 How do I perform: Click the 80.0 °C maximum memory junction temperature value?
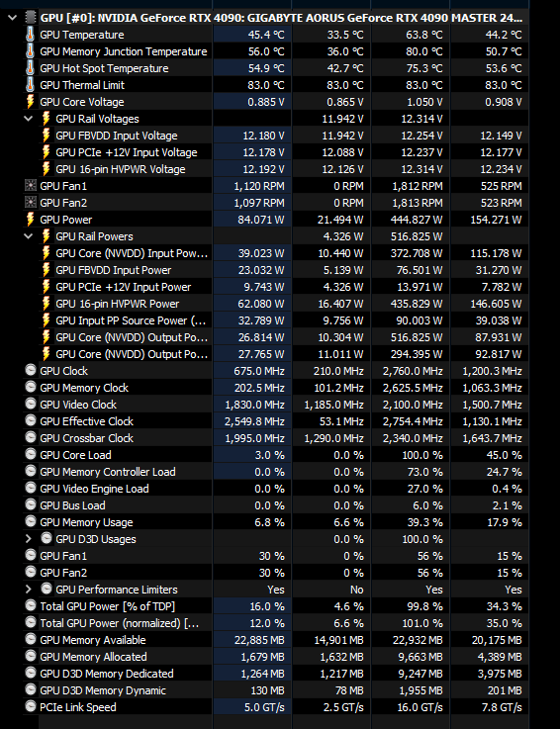424,51
